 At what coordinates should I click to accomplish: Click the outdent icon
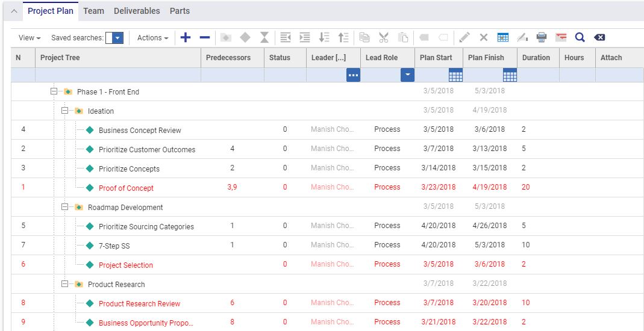click(286, 38)
